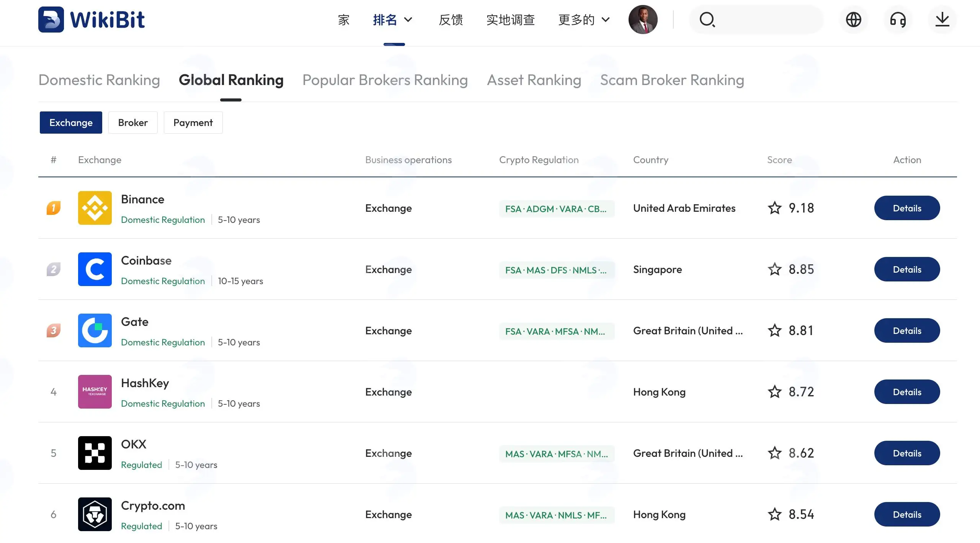Image resolution: width=980 pixels, height=543 pixels.
Task: Click the rank 2 silver badge
Action: click(54, 269)
